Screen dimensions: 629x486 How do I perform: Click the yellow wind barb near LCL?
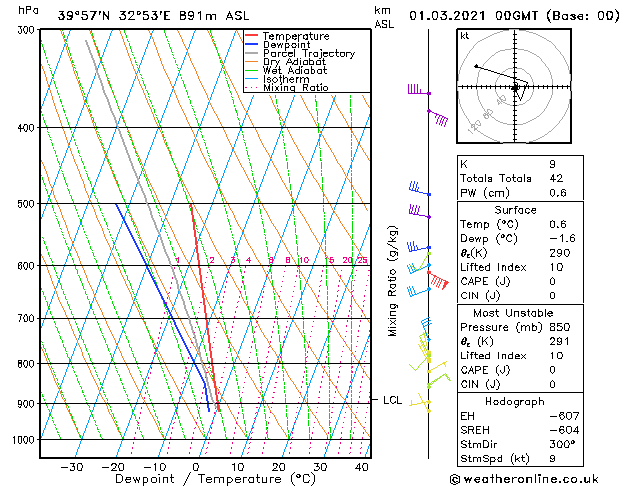[420, 401]
